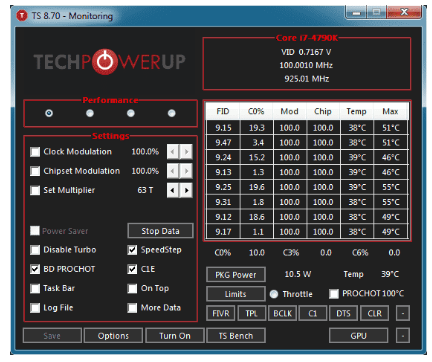Click the TechPowerUp power logo

tap(105, 62)
